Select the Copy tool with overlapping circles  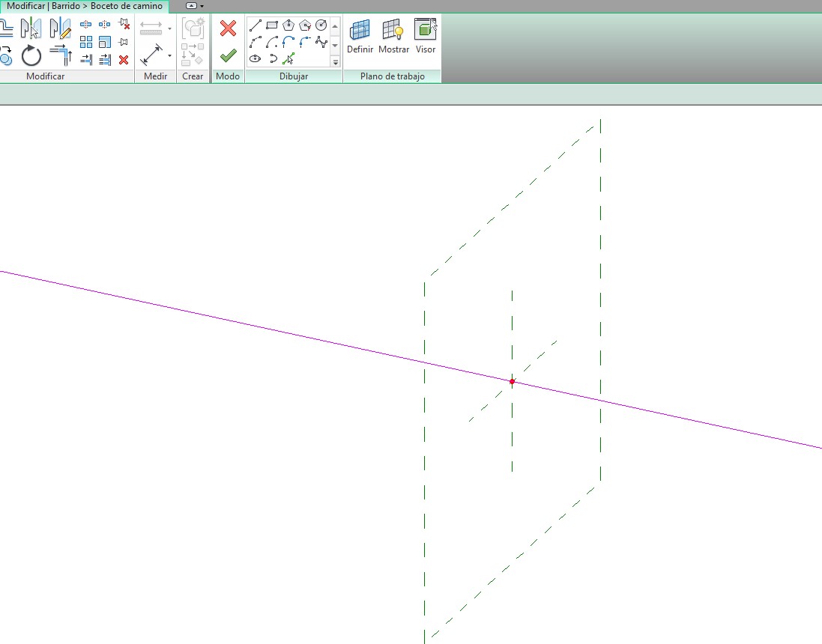click(x=6, y=55)
